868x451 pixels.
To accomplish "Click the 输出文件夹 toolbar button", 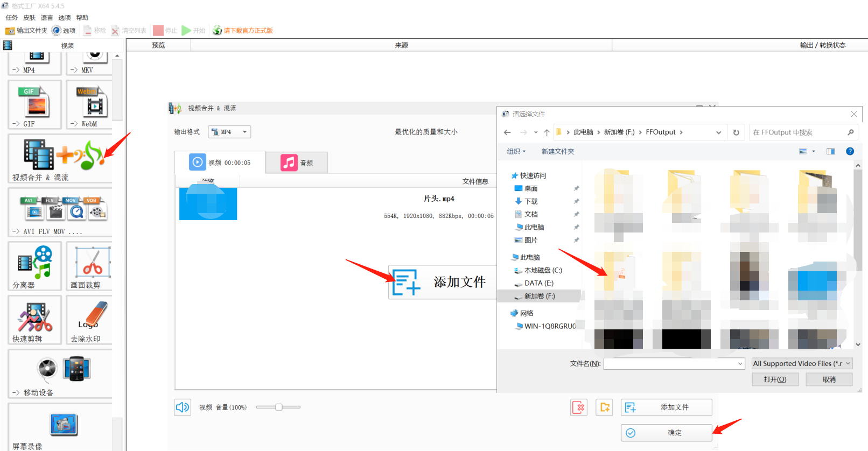I will click(26, 31).
